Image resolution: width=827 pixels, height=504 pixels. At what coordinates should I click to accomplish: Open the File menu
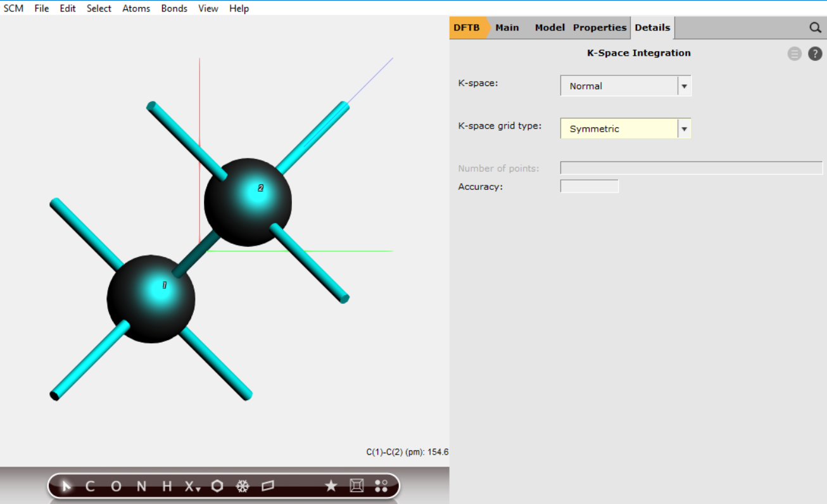(x=42, y=8)
